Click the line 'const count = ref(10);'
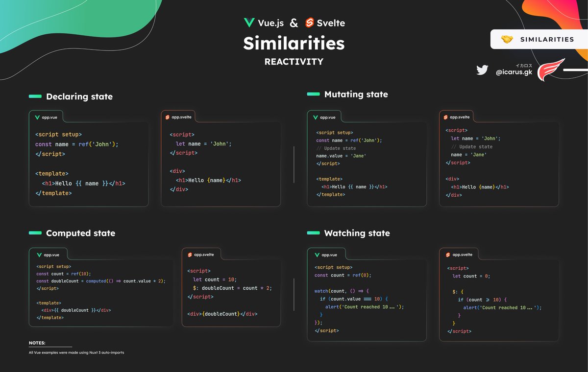 [x=64, y=274]
